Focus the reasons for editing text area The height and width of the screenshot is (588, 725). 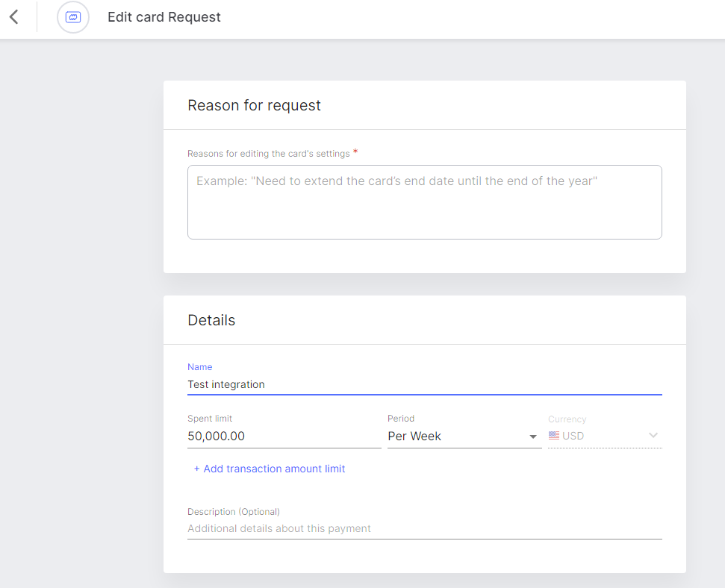(424, 202)
